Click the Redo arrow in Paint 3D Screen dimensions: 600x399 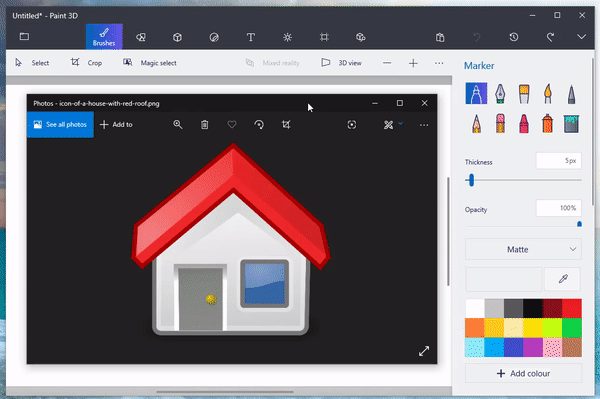point(550,37)
